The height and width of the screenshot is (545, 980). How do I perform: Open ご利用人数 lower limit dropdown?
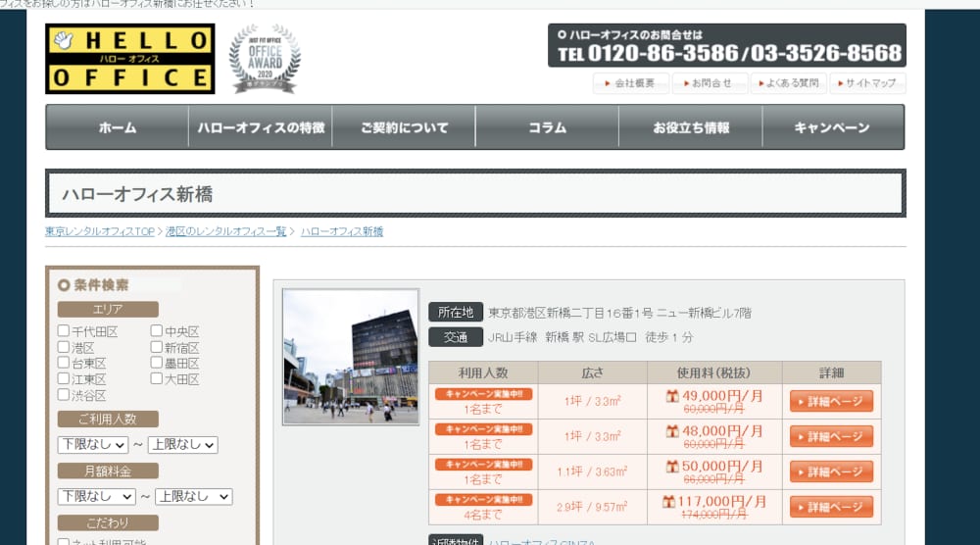(93, 444)
